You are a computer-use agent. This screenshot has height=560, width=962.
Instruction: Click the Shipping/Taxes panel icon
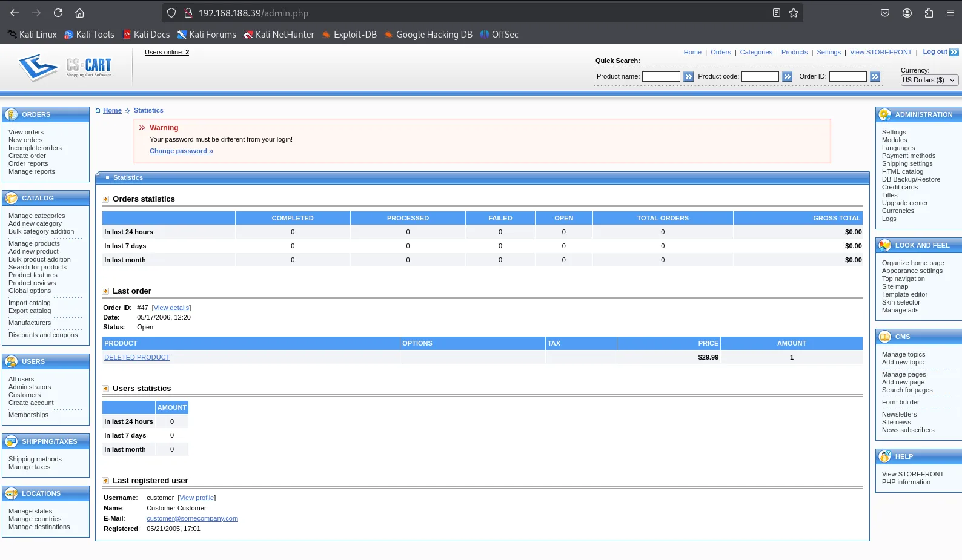point(12,441)
